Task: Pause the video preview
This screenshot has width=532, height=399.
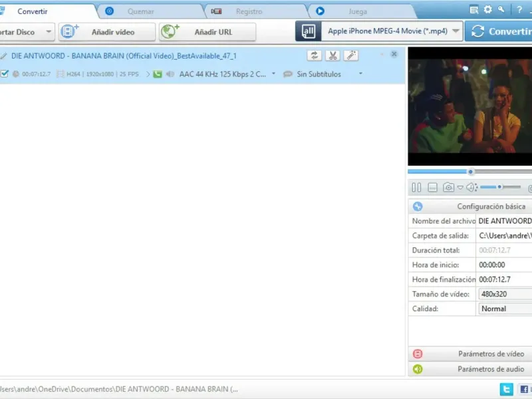Action: coord(416,188)
